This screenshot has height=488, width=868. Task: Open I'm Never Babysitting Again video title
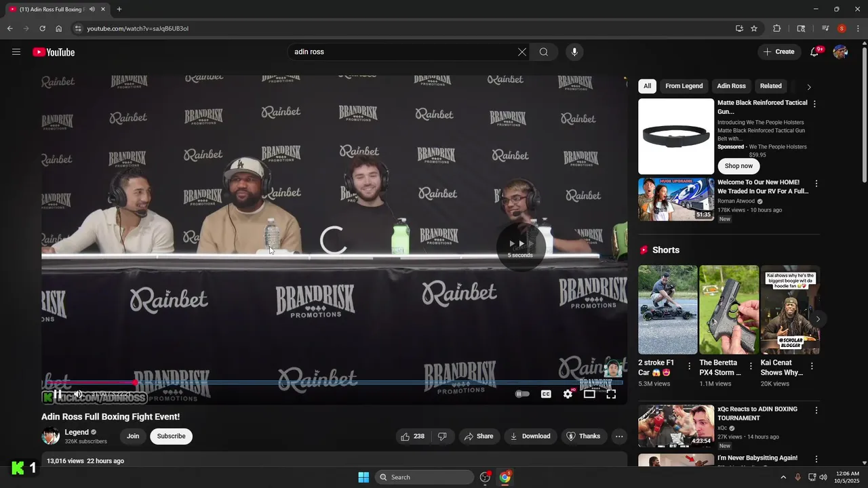pyautogui.click(x=757, y=458)
